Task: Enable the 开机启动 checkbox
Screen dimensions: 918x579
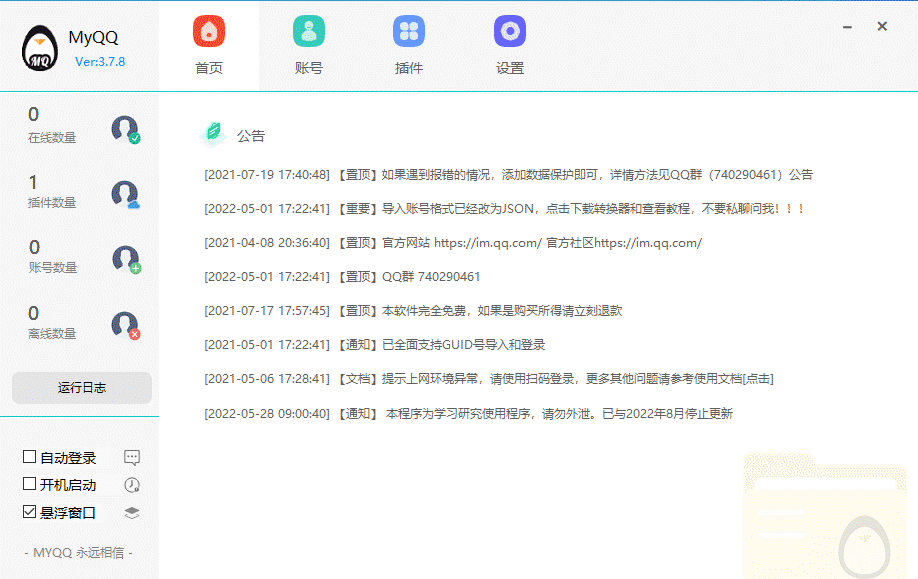Action: pos(29,484)
